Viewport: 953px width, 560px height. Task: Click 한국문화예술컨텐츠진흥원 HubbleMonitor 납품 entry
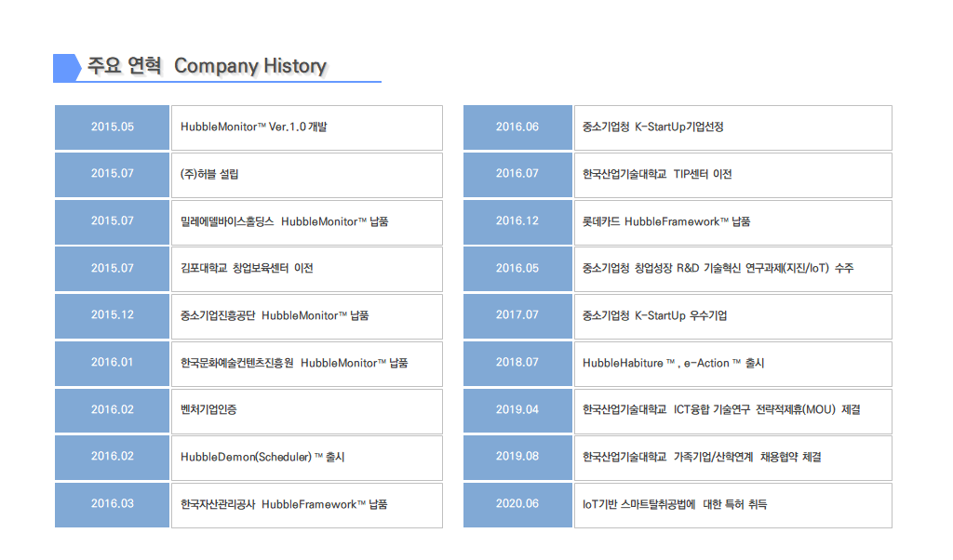pos(293,363)
